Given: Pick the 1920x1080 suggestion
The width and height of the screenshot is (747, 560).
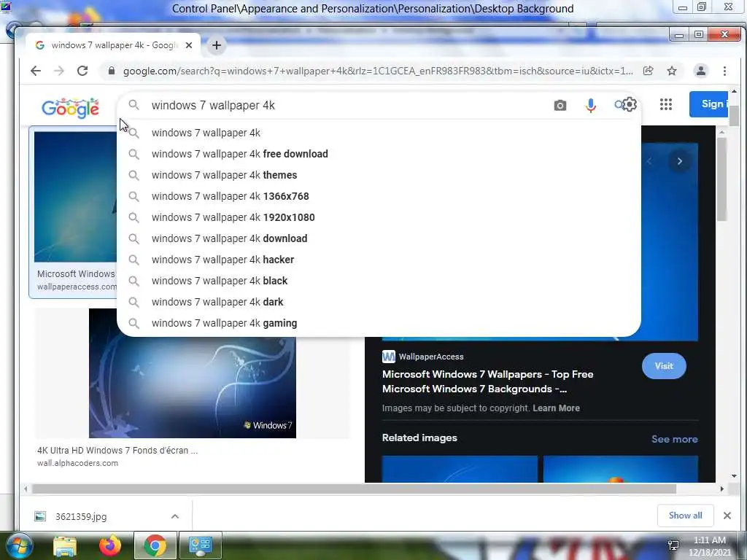Looking at the screenshot, I should coord(379,217).
